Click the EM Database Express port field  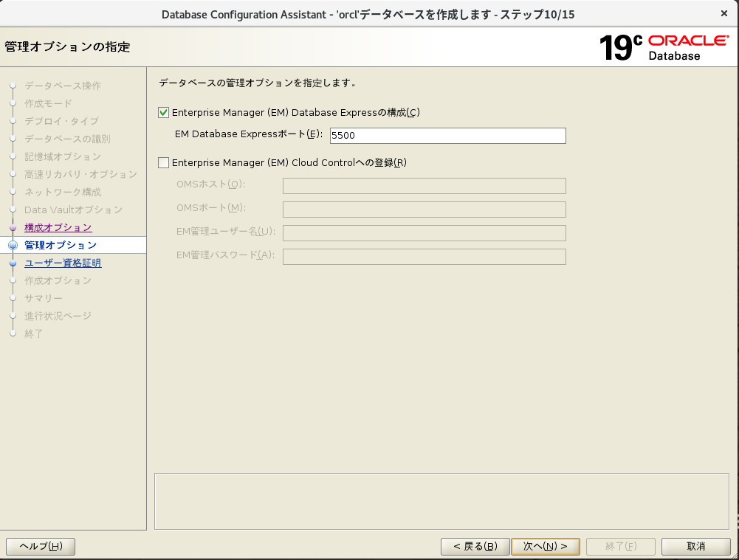(x=447, y=136)
